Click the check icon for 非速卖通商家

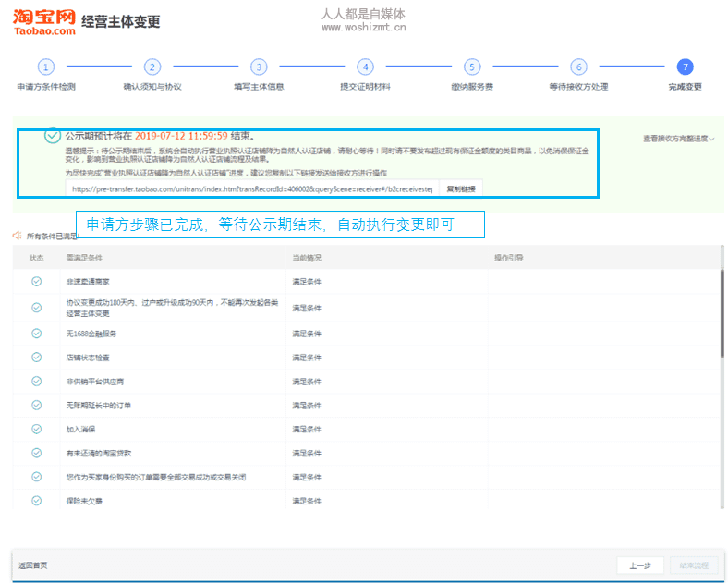(37, 281)
